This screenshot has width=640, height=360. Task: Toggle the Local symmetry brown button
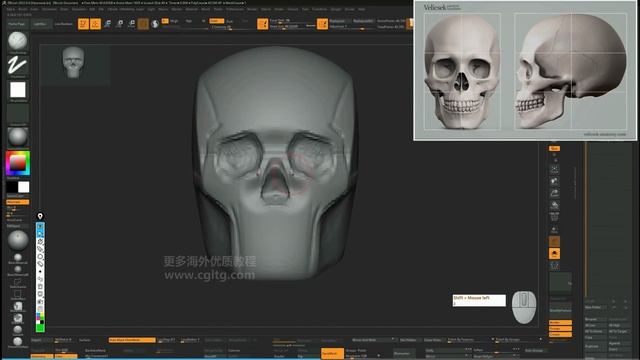554,242
